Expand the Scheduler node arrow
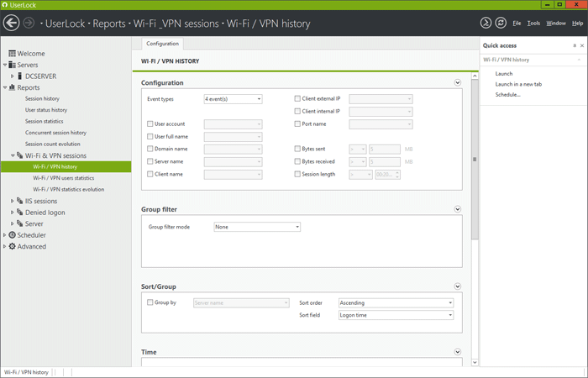 (x=4, y=235)
